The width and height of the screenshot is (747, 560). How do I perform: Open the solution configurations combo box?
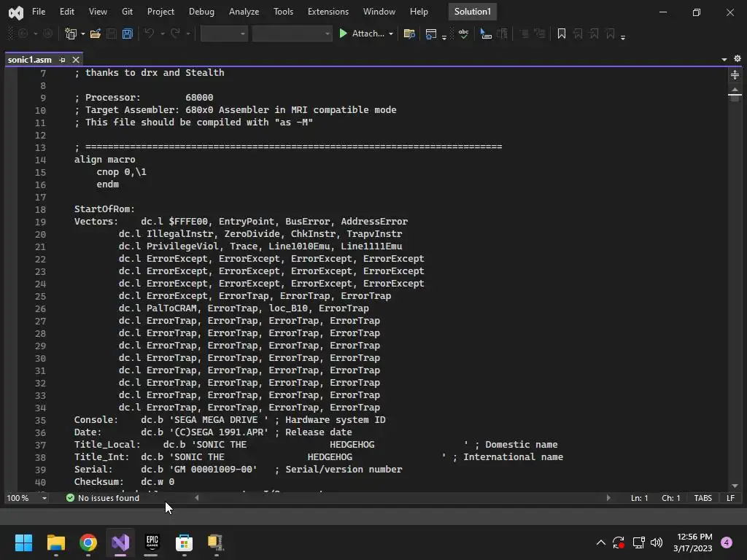(224, 34)
